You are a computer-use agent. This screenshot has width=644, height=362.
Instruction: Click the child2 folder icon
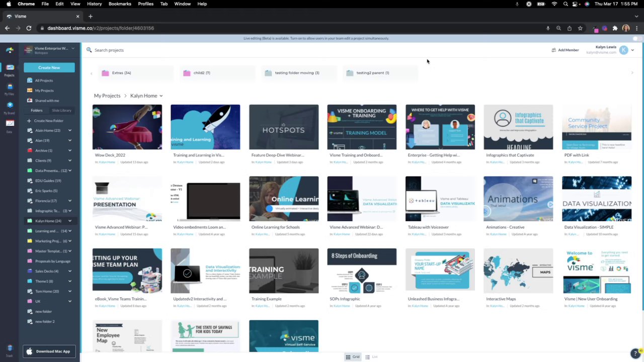click(187, 73)
